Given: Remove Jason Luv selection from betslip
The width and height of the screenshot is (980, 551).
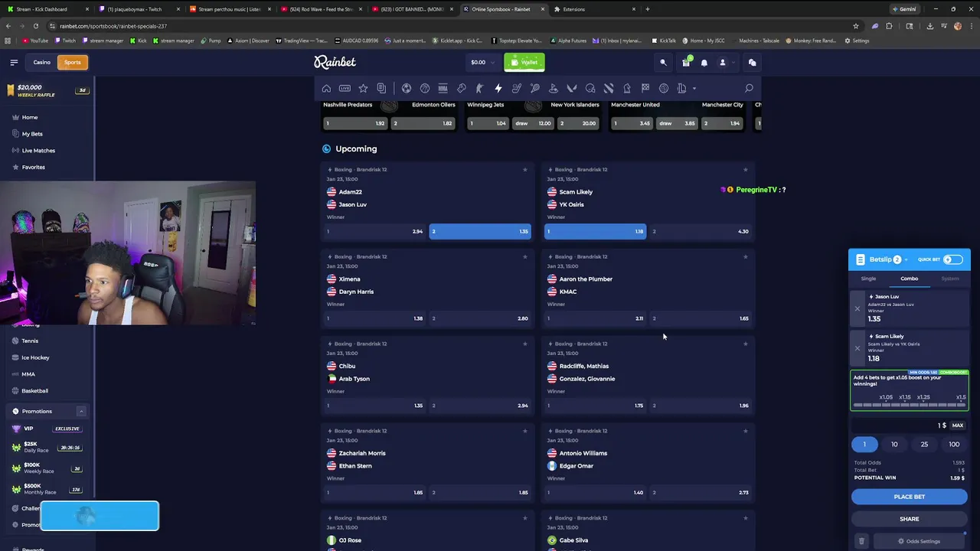Looking at the screenshot, I should [x=857, y=308].
